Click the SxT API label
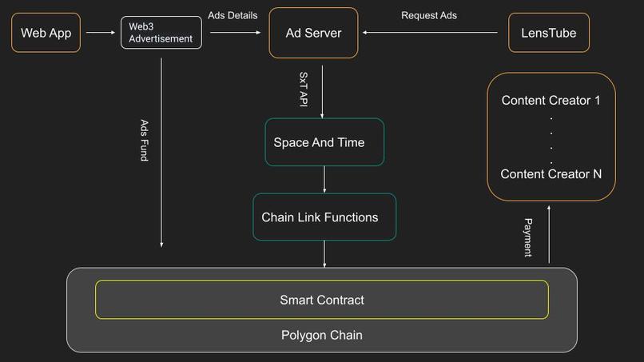644x362 pixels. 304,90
